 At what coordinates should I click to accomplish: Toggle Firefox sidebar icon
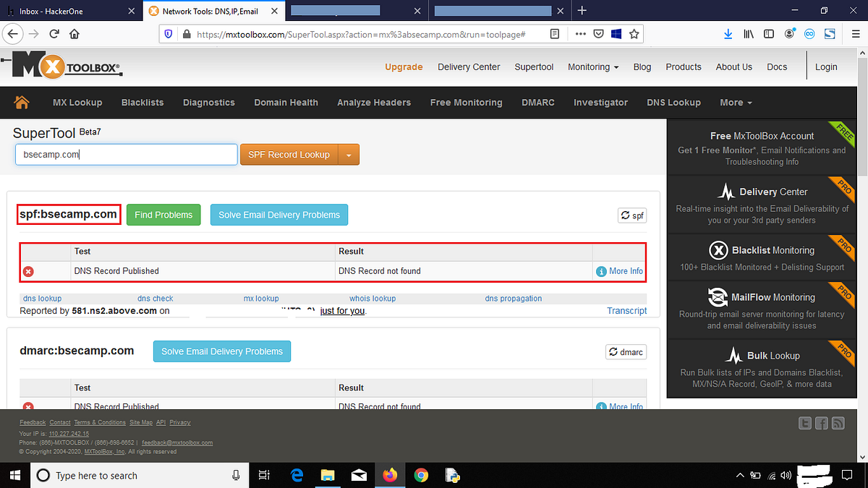[x=769, y=34]
